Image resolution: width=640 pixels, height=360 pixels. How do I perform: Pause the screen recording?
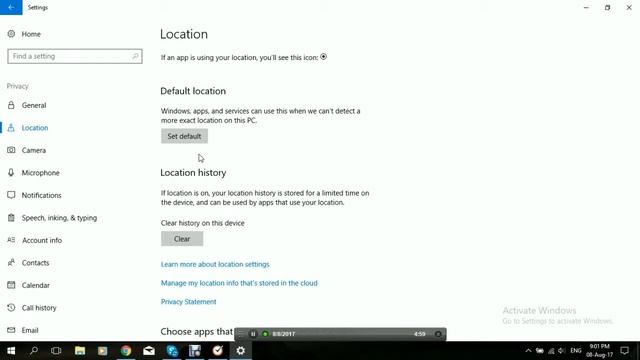[x=253, y=334]
